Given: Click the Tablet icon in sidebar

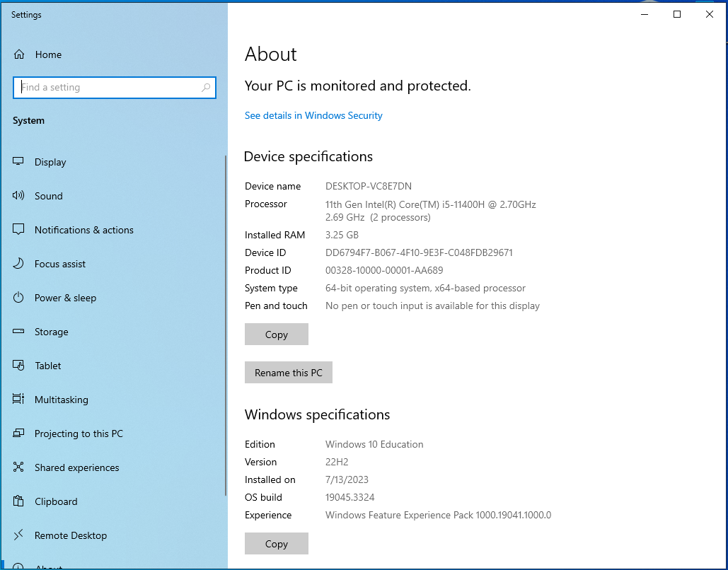Looking at the screenshot, I should [x=19, y=366].
